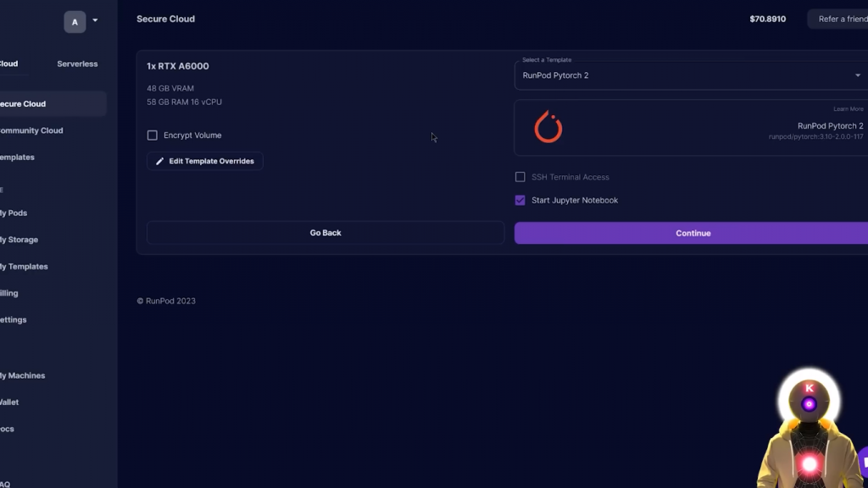Open My Storage in the sidebar
The height and width of the screenshot is (488, 868).
(x=19, y=240)
